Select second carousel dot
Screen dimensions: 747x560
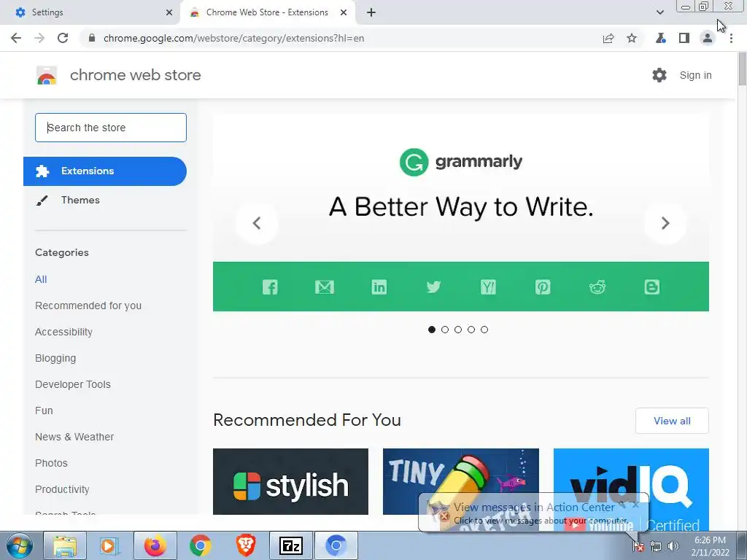(x=445, y=330)
